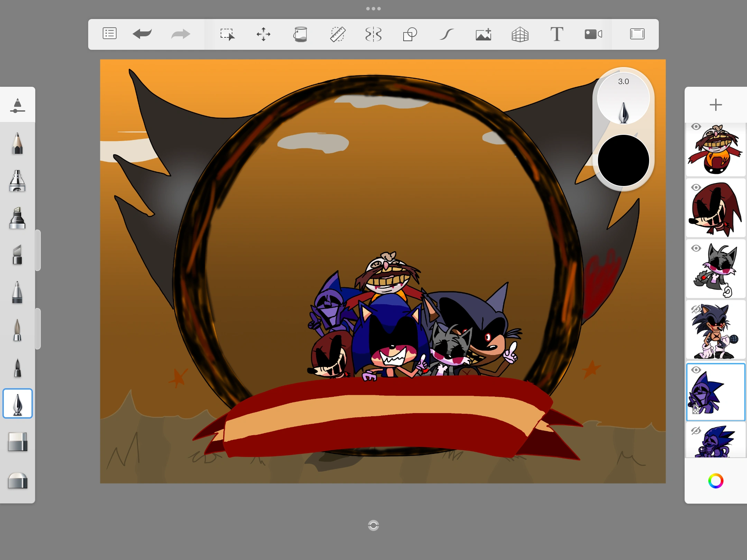Image resolution: width=747 pixels, height=560 pixels.
Task: Open the main menu list icon
Action: [110, 34]
